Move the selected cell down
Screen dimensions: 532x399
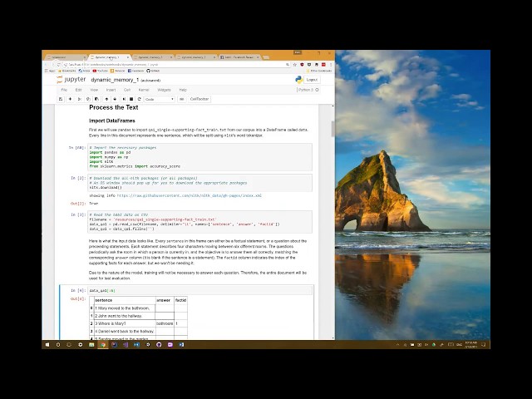tap(115, 99)
